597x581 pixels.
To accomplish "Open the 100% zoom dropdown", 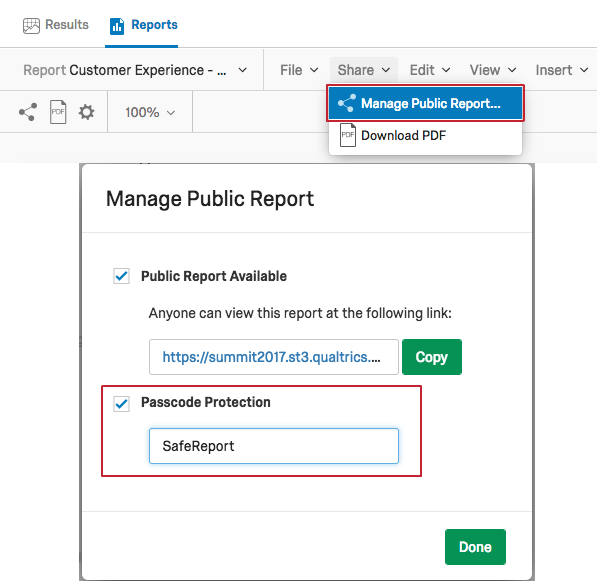I will pyautogui.click(x=150, y=112).
